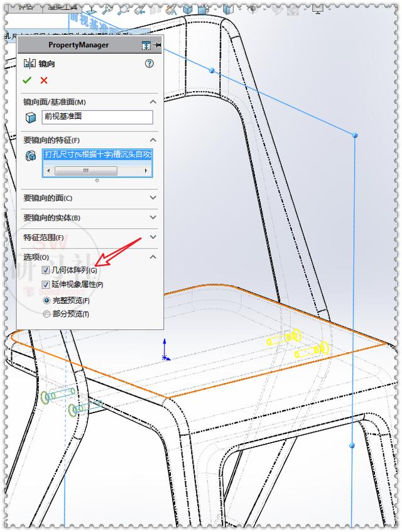Click the features-to-mirror icon beside the list
This screenshot has width=402, height=532.
pyautogui.click(x=31, y=155)
